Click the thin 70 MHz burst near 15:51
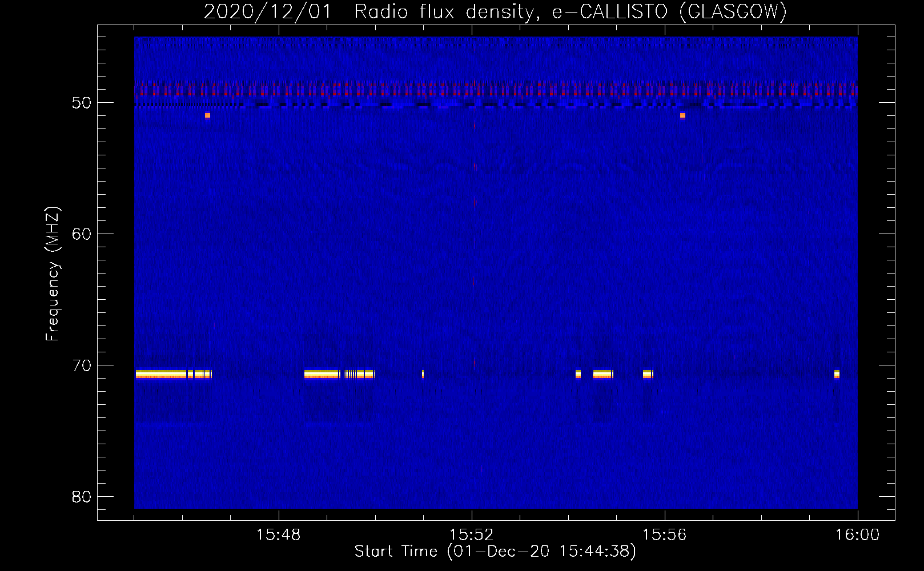The height and width of the screenshot is (571, 924). pos(423,374)
